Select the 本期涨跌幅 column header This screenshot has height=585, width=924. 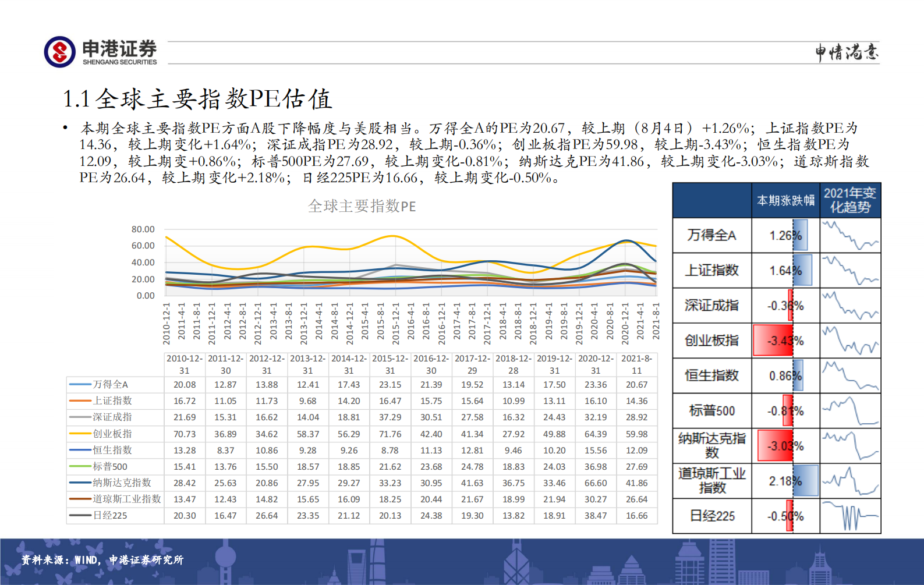click(x=785, y=201)
